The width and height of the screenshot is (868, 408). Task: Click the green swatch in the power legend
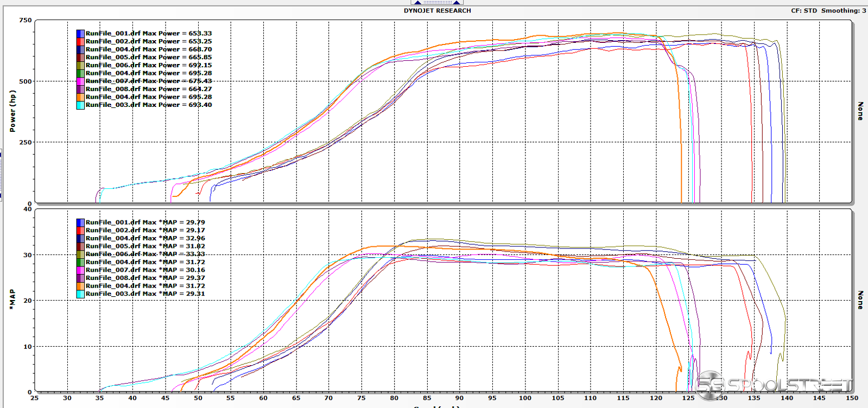tap(80, 73)
